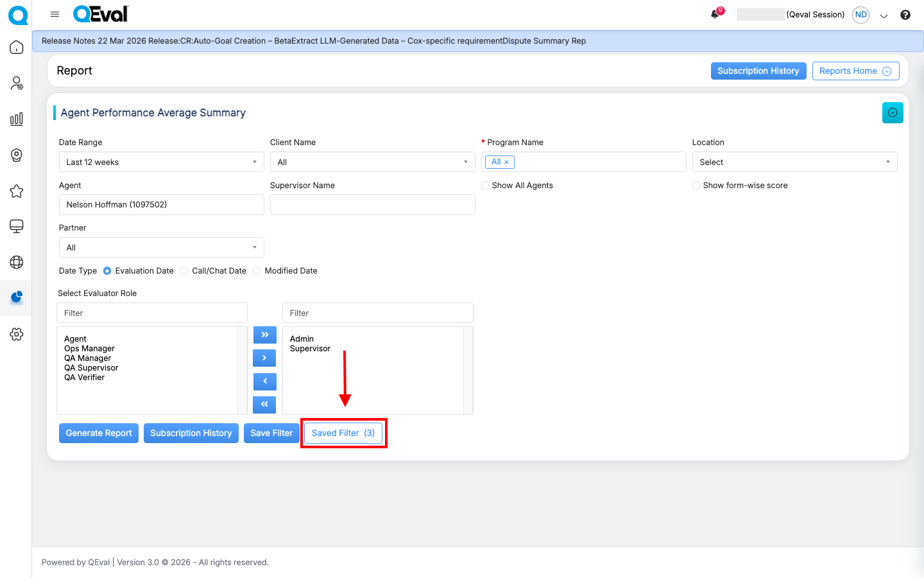Open the Location Select dropdown
Viewport: 924px width, 578px height.
tap(794, 162)
